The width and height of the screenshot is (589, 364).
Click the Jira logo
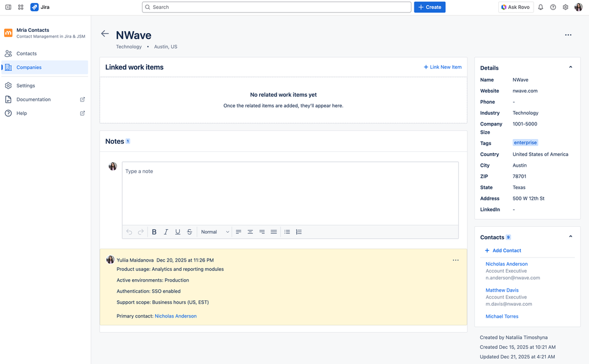click(40, 7)
